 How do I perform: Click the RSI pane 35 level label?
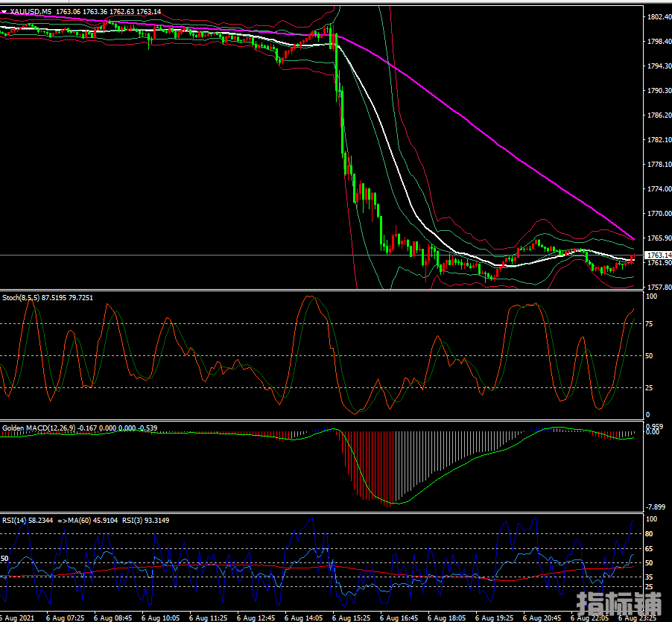[650, 577]
